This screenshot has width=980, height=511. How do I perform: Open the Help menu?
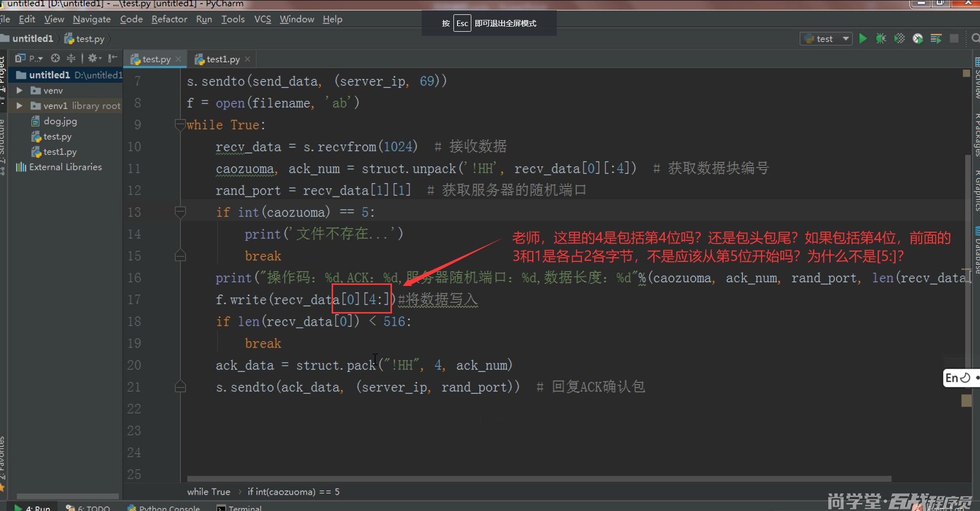pos(332,19)
